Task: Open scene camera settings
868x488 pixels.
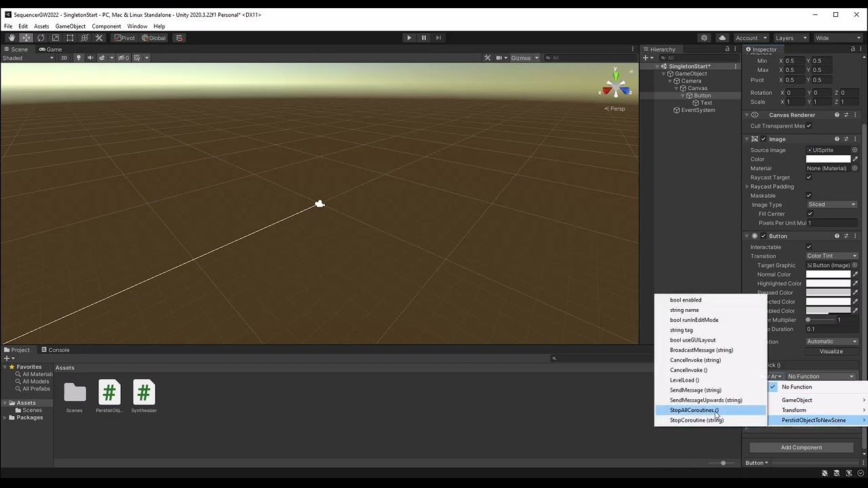Action: (501, 58)
